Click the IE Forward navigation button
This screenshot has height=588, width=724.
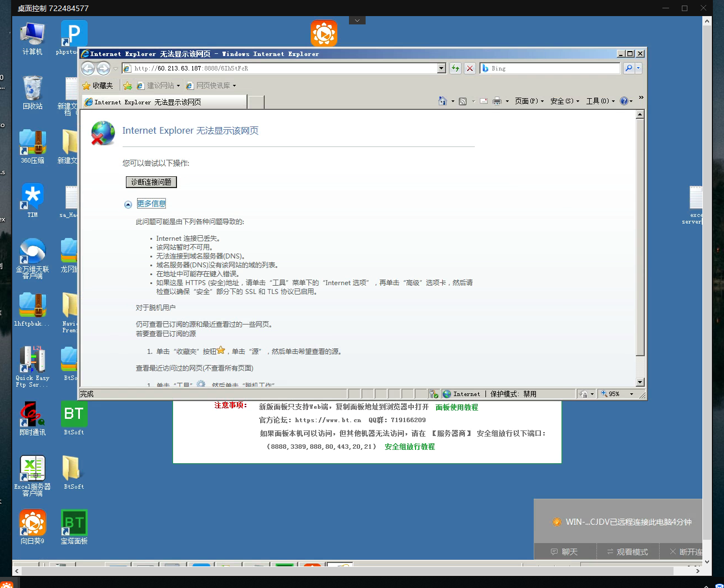103,68
